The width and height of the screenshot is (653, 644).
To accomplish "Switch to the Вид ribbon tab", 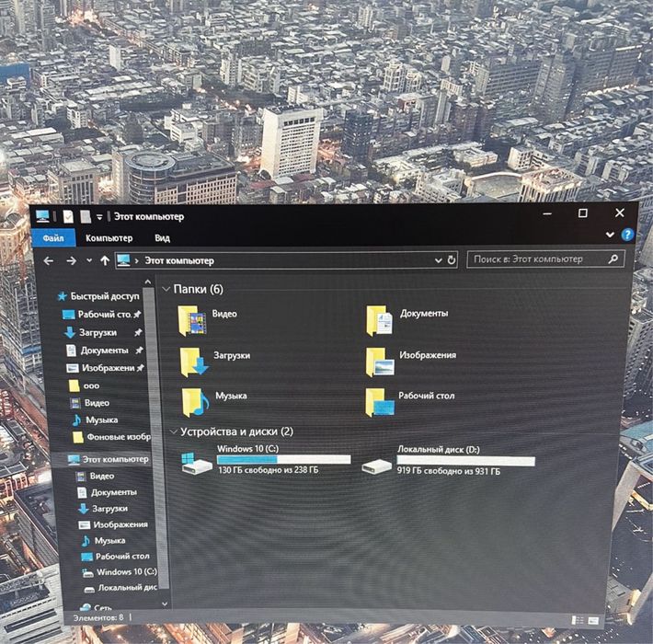I will (x=162, y=238).
